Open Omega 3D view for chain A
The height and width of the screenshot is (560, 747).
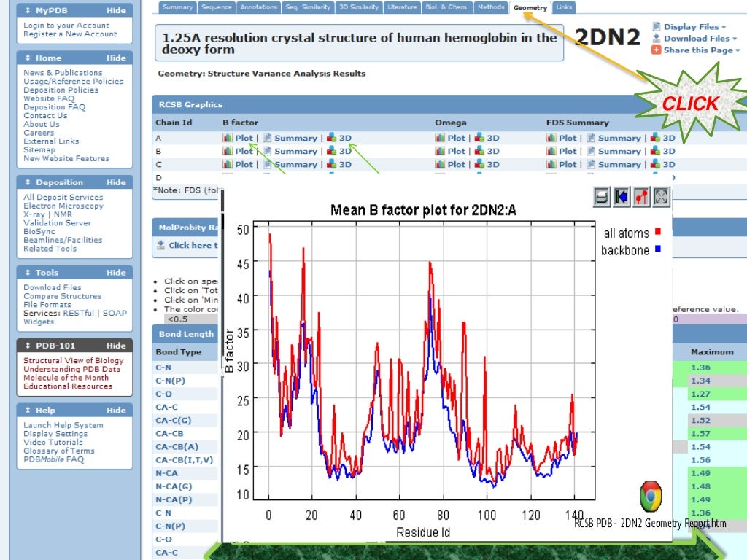[493, 138]
